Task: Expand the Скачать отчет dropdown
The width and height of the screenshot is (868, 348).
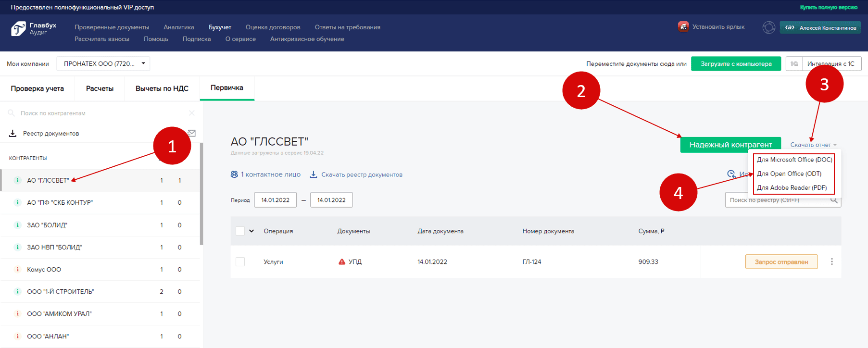Action: point(814,145)
